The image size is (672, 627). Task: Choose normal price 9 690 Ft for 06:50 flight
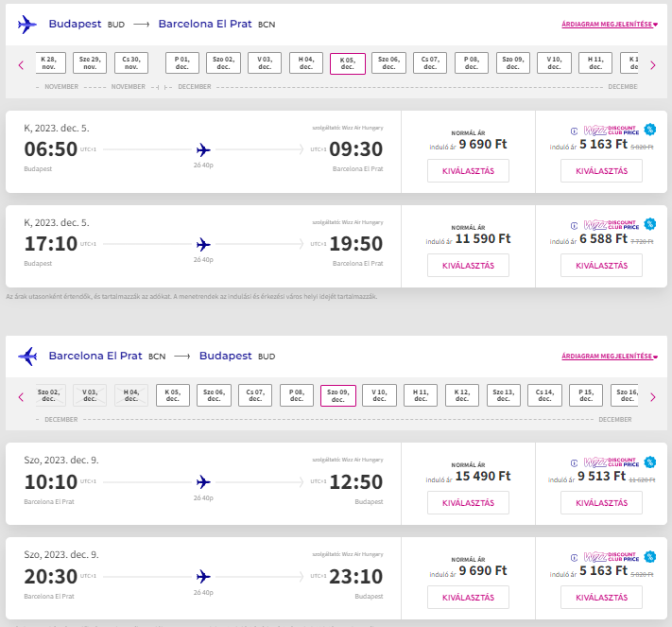pyautogui.click(x=468, y=170)
